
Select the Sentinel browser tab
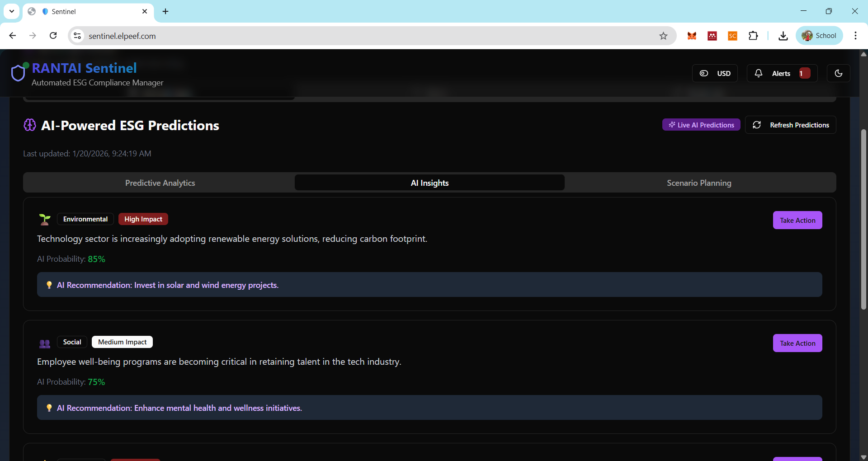[x=88, y=12]
